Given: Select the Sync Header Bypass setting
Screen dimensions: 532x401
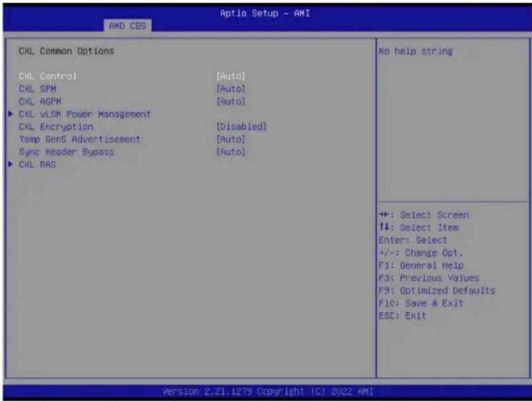Looking at the screenshot, I should [66, 152].
